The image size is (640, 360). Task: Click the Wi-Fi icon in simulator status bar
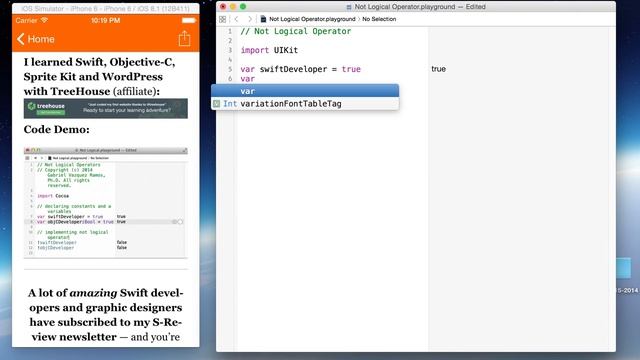[x=44, y=20]
